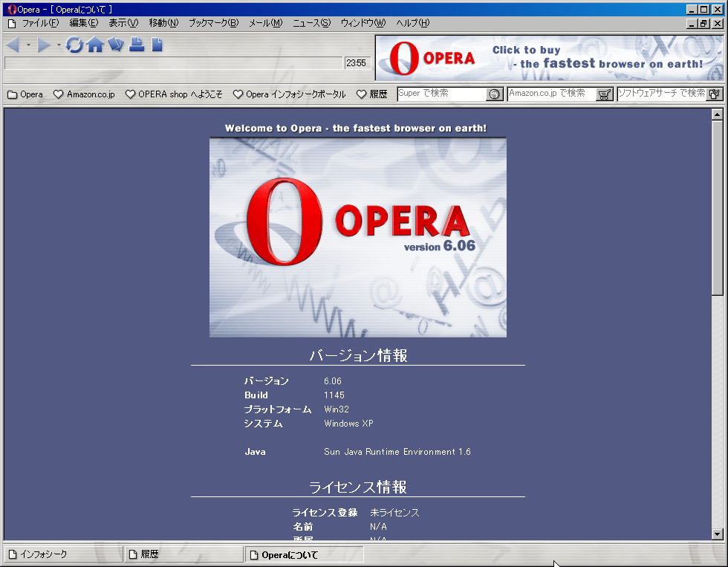
Task: Open the Amazon.co.jp bookmark
Action: [x=84, y=94]
